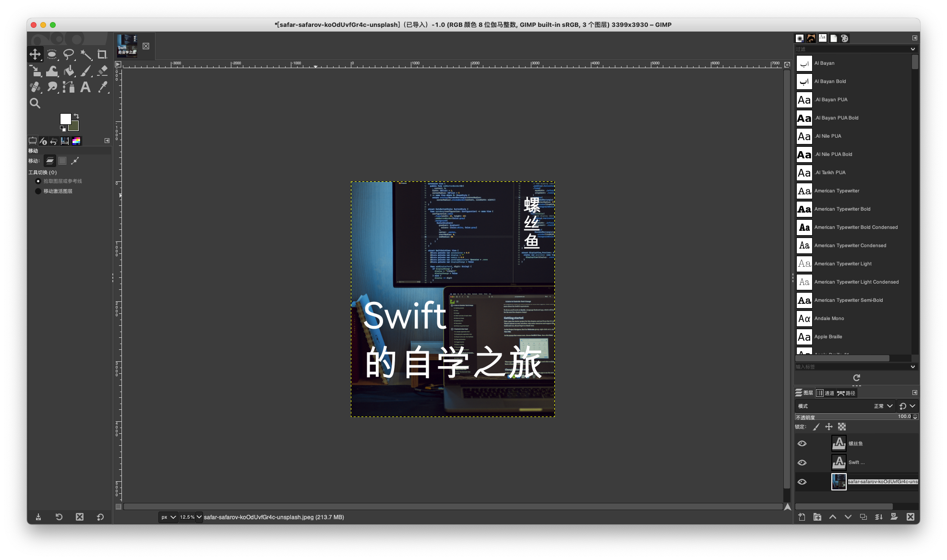
Task: Toggle lock pixels brush icon
Action: [x=816, y=427]
